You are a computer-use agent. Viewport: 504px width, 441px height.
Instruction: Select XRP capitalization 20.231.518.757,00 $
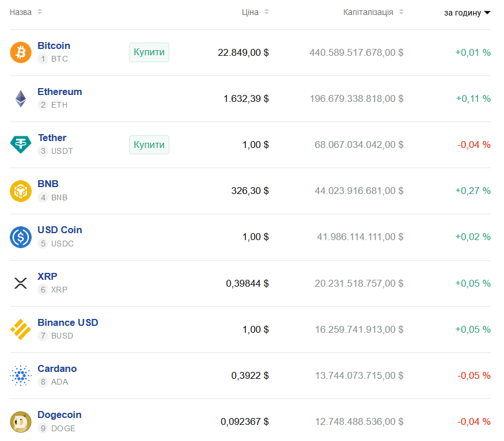tap(359, 283)
